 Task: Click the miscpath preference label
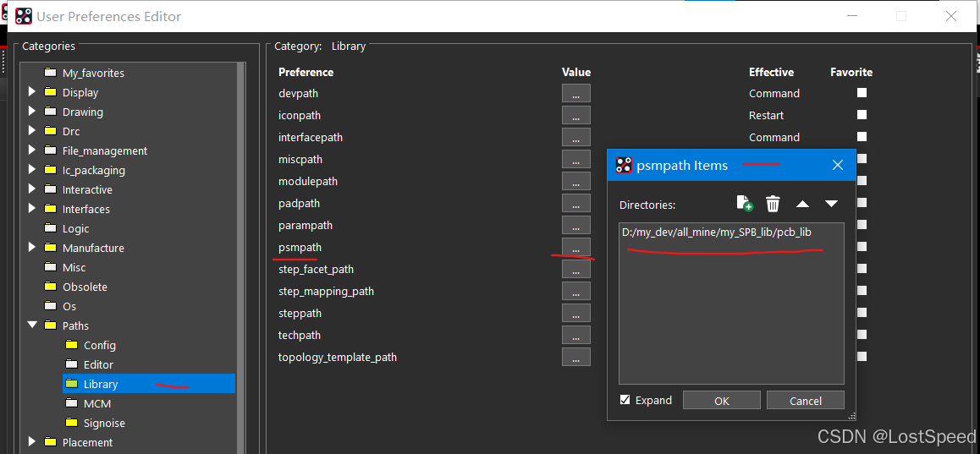pyautogui.click(x=300, y=160)
